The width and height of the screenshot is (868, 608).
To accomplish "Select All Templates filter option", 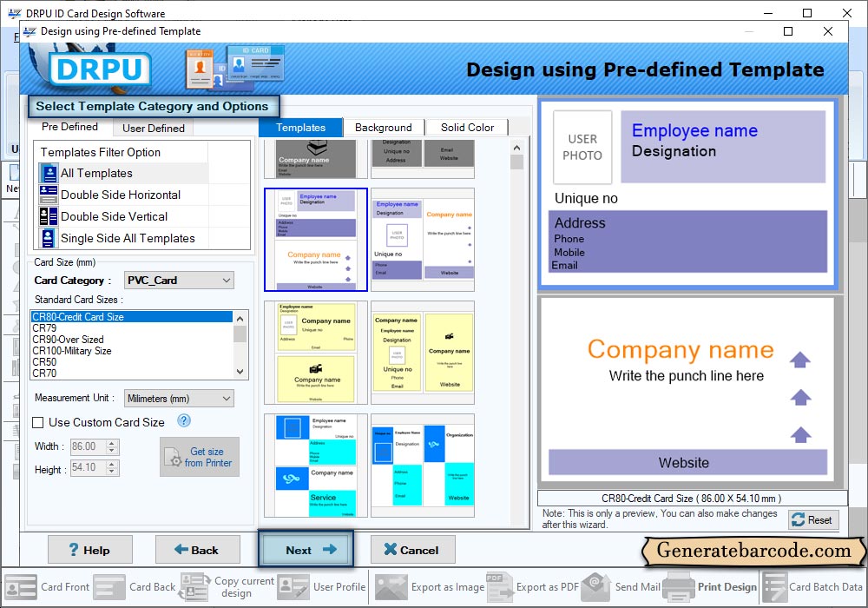I will (123, 174).
